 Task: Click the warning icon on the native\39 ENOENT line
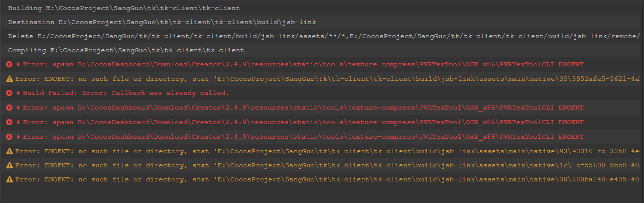[9, 79]
